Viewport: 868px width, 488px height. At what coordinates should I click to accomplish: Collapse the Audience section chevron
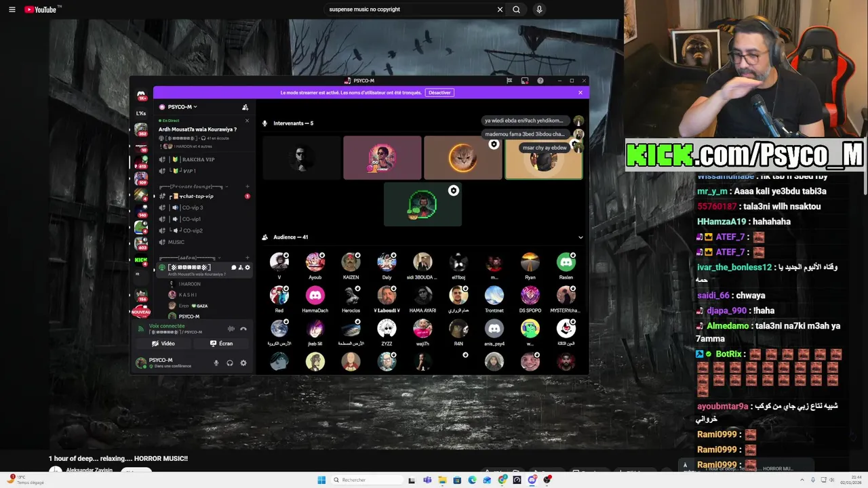pos(580,237)
